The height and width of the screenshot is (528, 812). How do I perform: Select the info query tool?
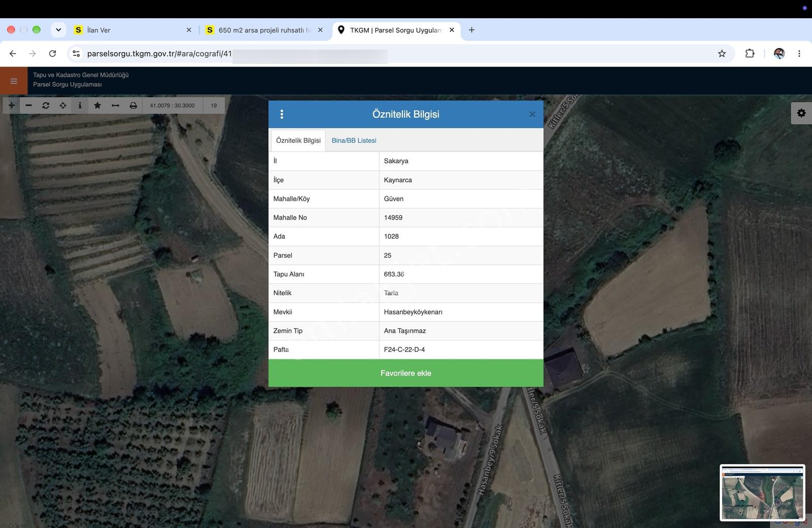click(80, 105)
